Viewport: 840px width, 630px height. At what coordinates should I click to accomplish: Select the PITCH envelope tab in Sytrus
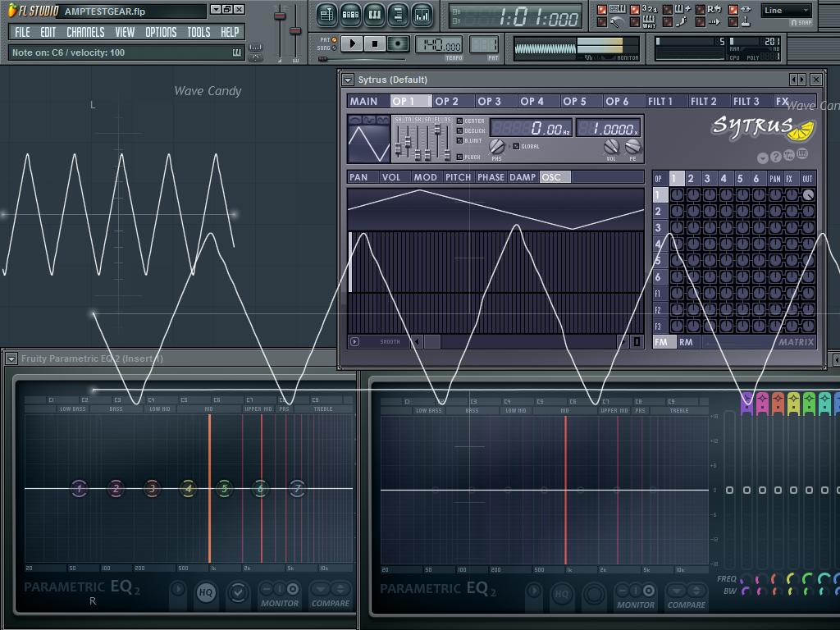458,177
